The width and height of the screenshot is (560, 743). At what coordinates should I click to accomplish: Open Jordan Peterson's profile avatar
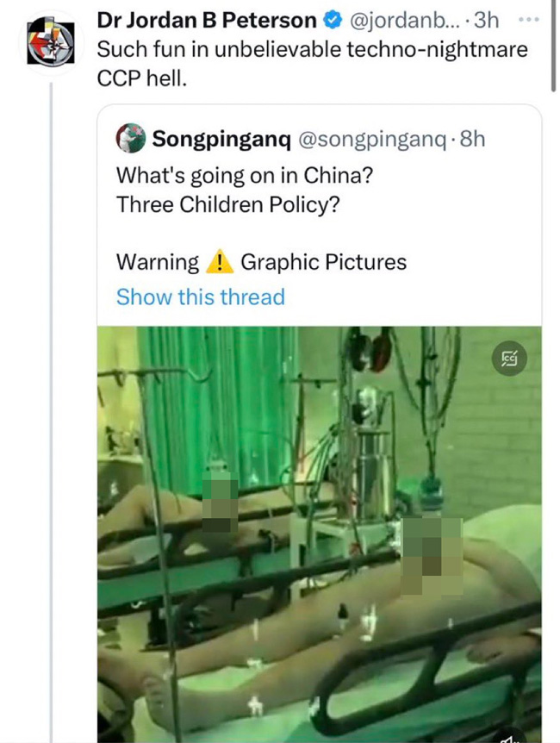[48, 41]
